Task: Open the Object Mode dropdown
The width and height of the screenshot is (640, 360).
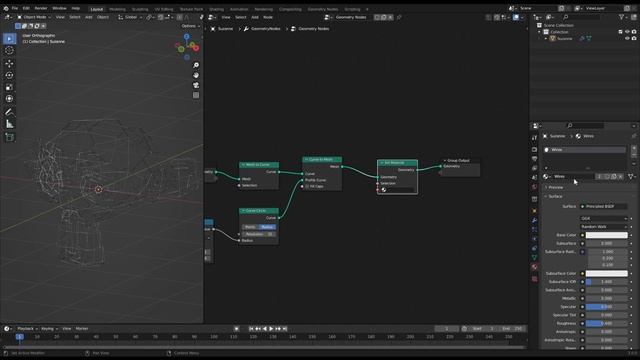Action: (34, 17)
